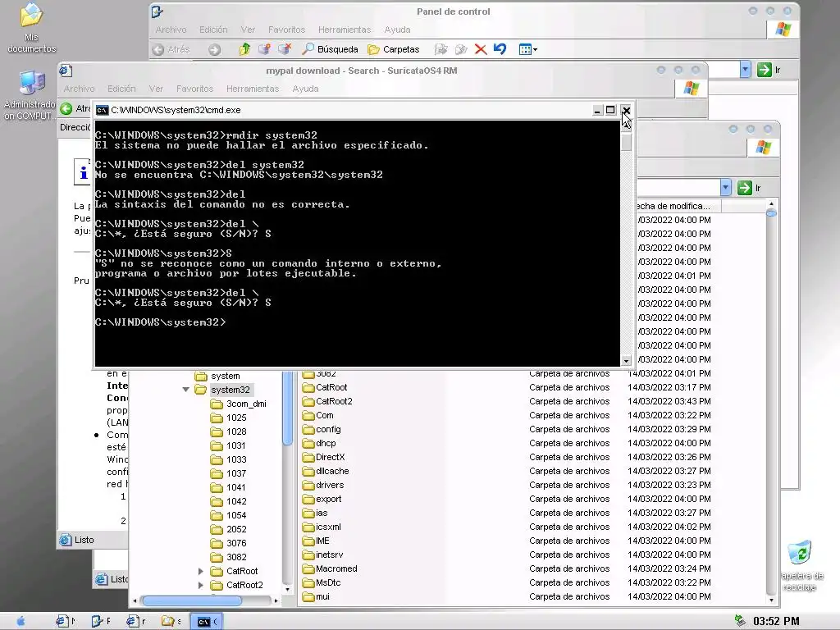Toggle Carpetas pane in Panel de control toolbar
The height and width of the screenshot is (630, 840).
(393, 49)
